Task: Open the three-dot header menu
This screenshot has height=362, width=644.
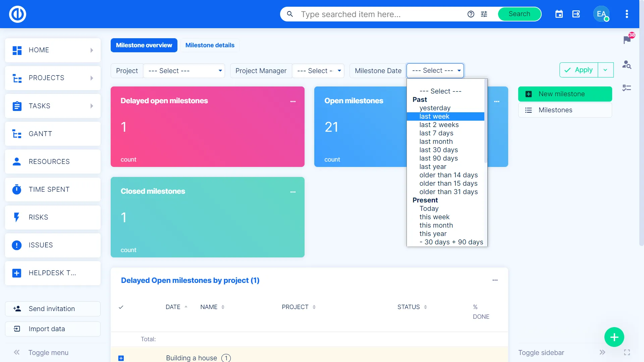Action: point(627,14)
